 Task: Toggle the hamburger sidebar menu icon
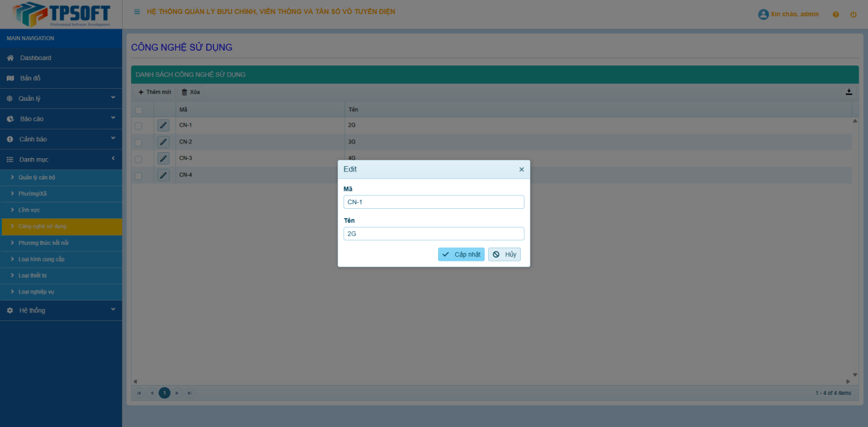(x=137, y=12)
